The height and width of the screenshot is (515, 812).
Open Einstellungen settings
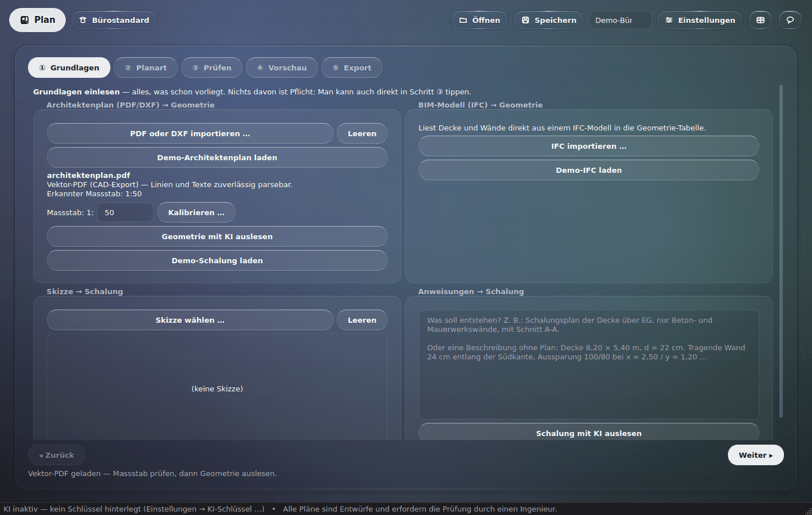point(700,20)
